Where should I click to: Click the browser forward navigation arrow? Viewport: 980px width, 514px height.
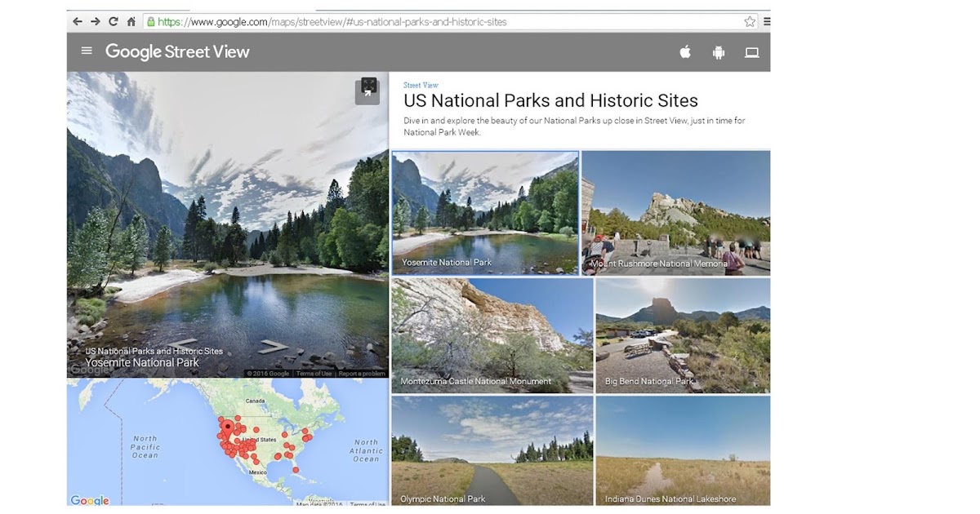pyautogui.click(x=94, y=22)
